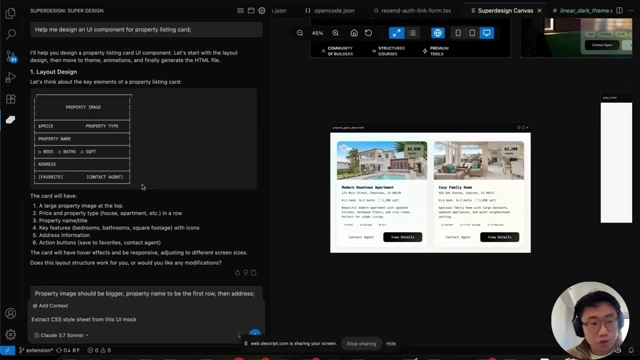Open the Manage gear in activity bar
This screenshot has width=640, height=360.
[x=11, y=335]
